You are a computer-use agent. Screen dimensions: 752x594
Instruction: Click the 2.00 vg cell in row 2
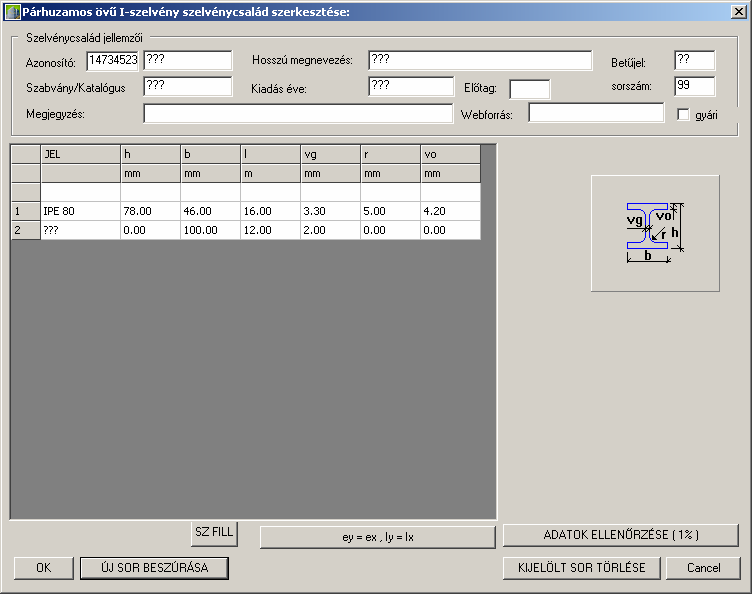330,230
